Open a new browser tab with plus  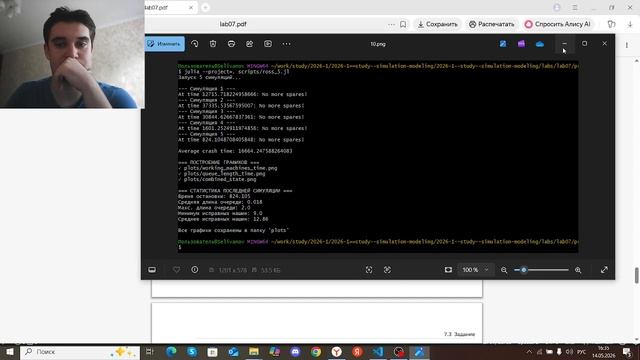pos(205,7)
